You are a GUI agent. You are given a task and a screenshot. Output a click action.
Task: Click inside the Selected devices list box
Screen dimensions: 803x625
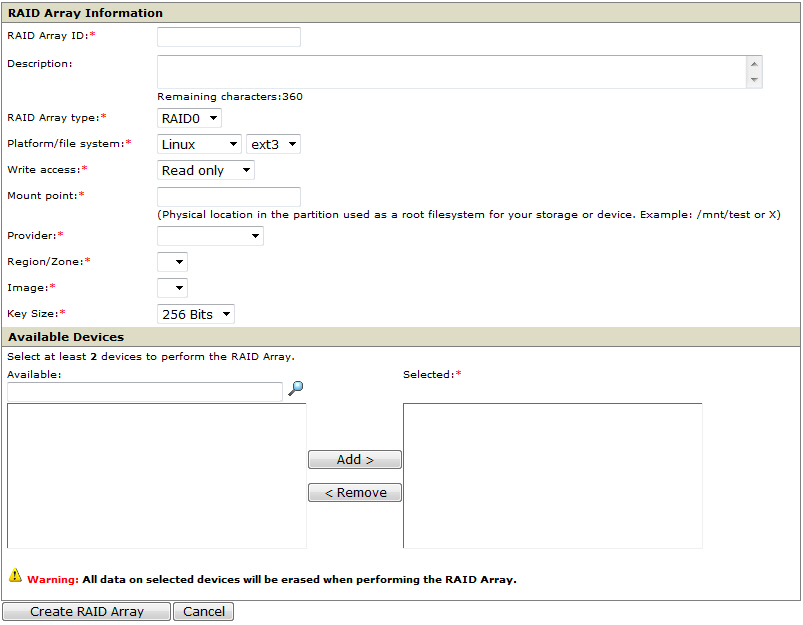coord(552,475)
